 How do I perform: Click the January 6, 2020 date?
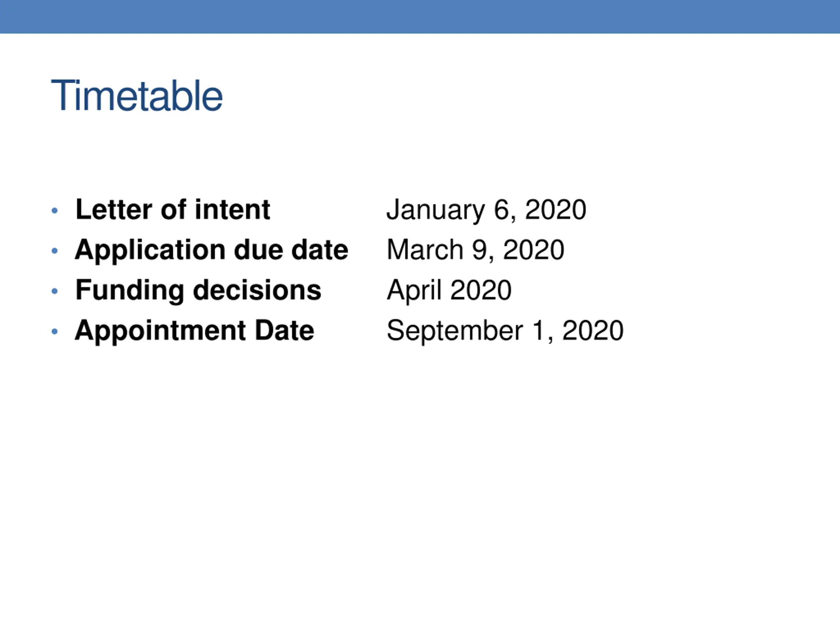487,210
